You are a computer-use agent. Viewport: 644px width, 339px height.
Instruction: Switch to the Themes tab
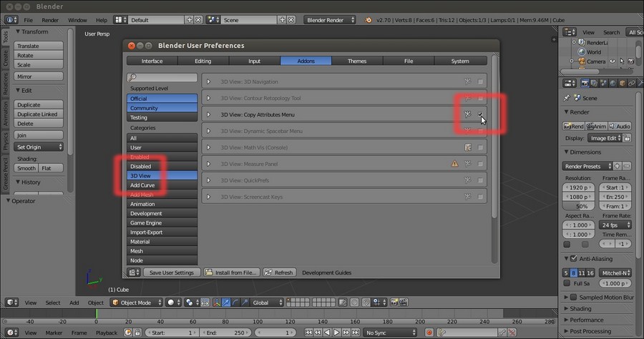357,61
